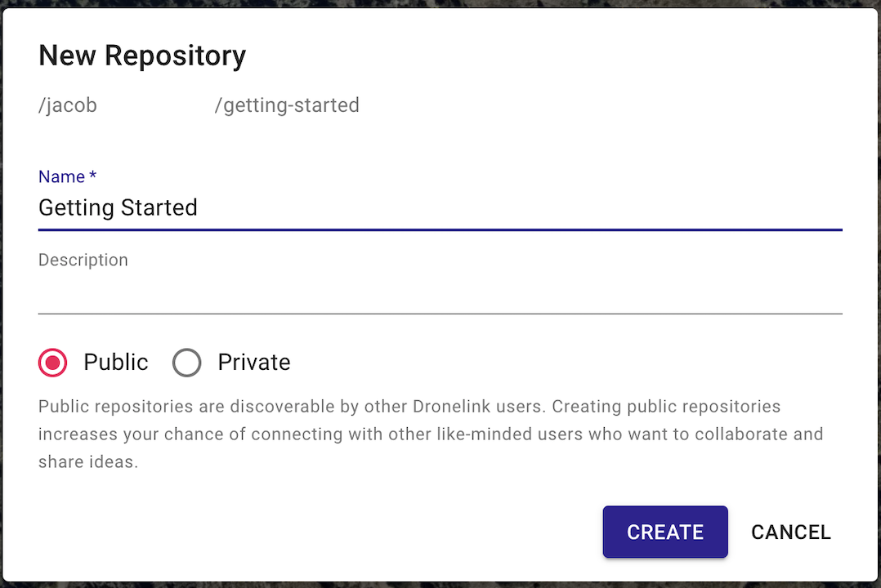881x588 pixels.
Task: Click the map background below the dialog
Action: (x=440, y=585)
